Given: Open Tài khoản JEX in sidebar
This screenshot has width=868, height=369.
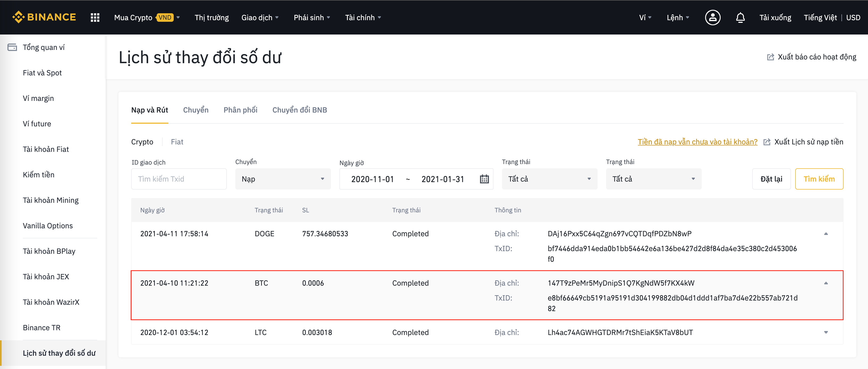Looking at the screenshot, I should pos(46,276).
